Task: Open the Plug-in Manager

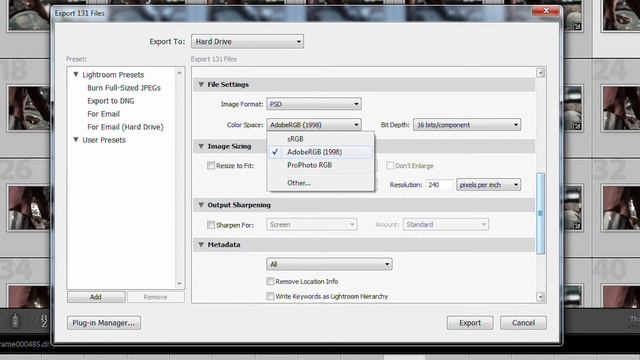Action: click(x=104, y=323)
